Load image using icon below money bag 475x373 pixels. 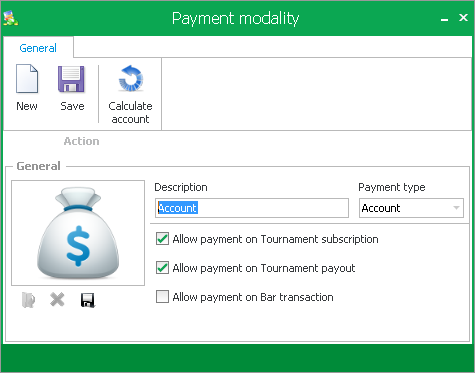click(x=28, y=300)
